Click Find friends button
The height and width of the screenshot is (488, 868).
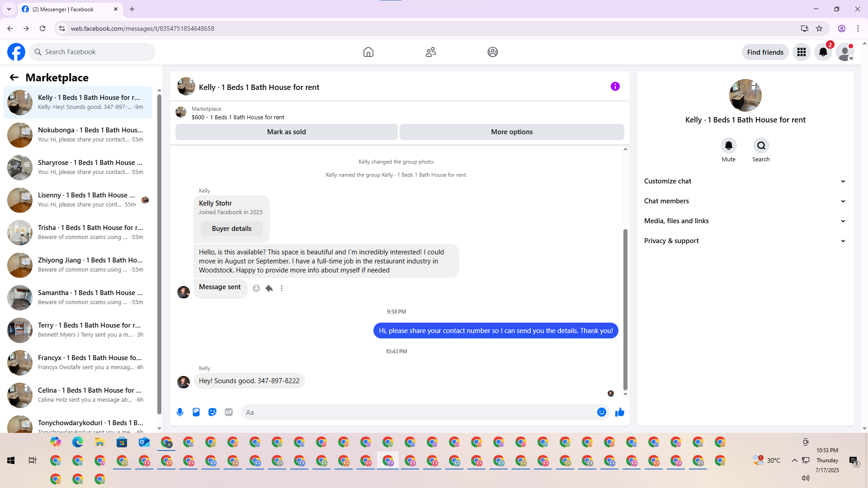pyautogui.click(x=765, y=52)
